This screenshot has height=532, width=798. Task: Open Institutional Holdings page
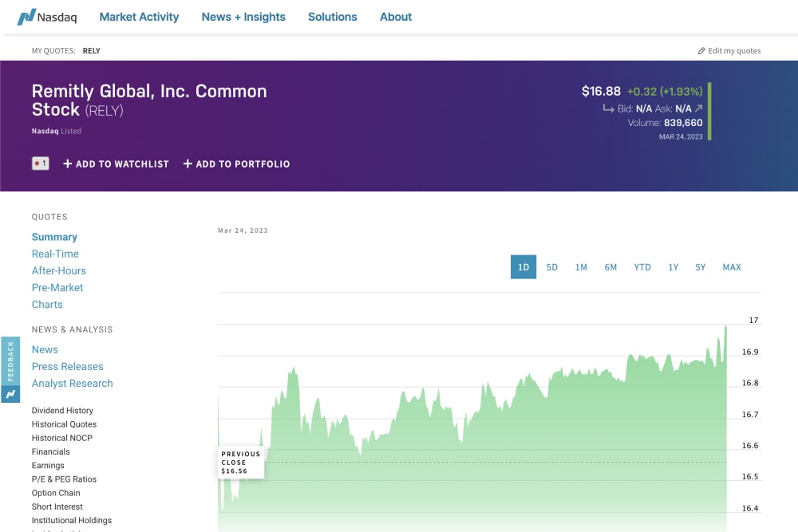[x=71, y=520]
